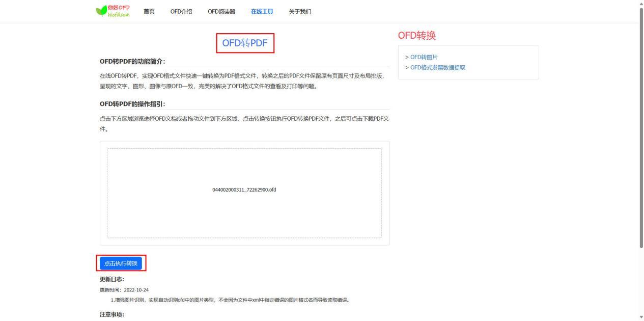
Task: Click the hiofd.com green leaf logo
Action: point(113,11)
